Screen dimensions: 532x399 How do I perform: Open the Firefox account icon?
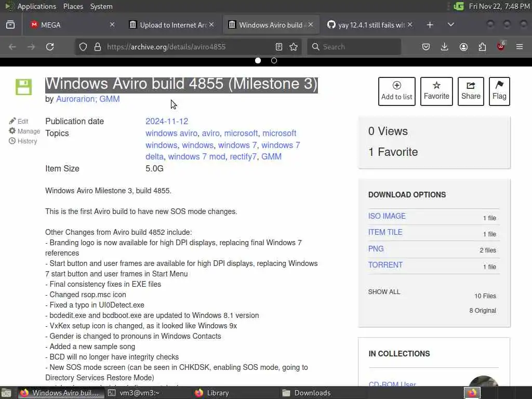pos(463,47)
